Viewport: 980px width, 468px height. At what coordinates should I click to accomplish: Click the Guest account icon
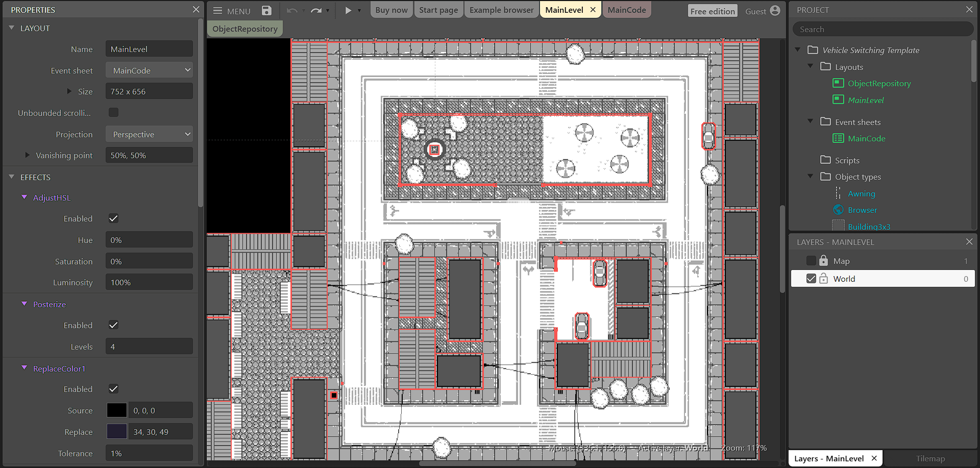click(x=775, y=10)
